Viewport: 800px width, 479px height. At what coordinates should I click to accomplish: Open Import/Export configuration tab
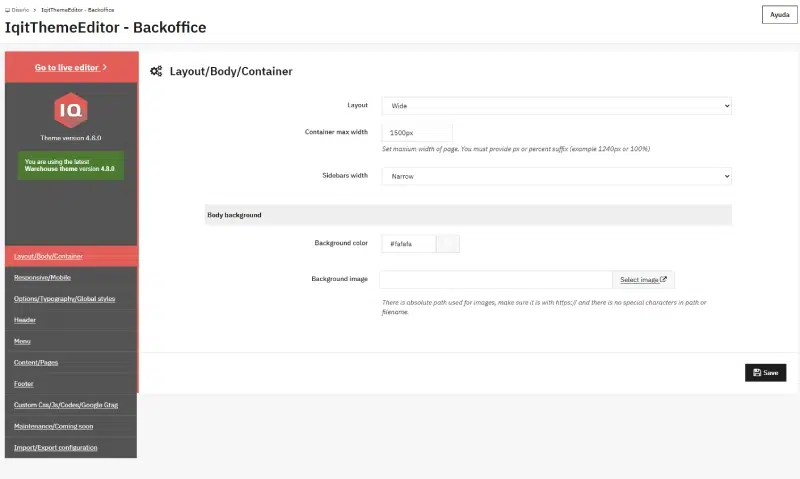coord(56,447)
